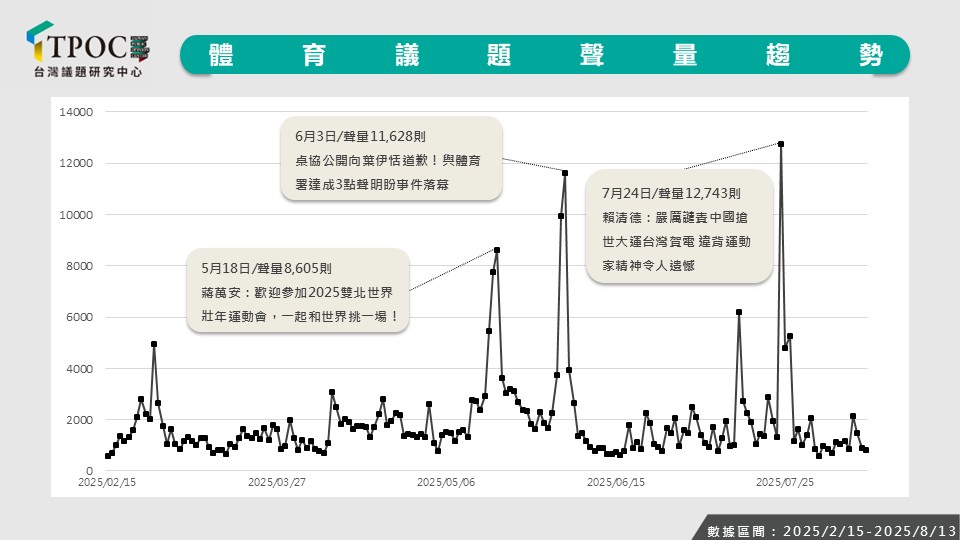Click the 8000 y-axis label
Image resolution: width=960 pixels, height=540 pixels.
point(79,266)
